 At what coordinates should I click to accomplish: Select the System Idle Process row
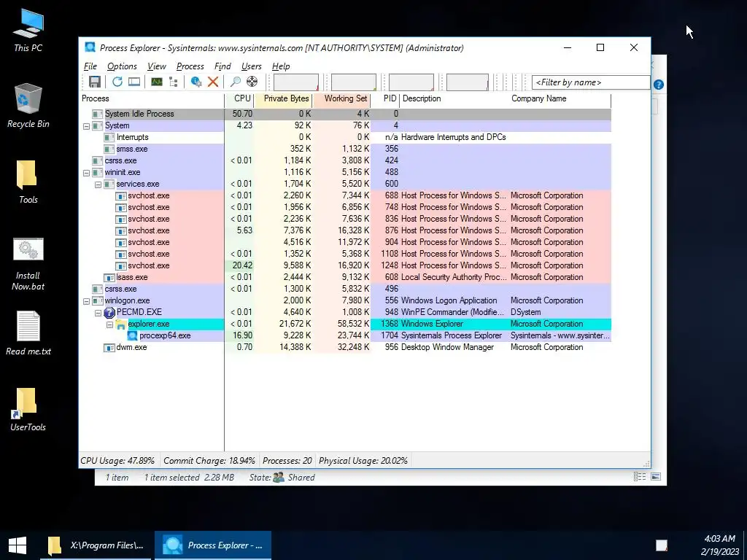(346, 114)
